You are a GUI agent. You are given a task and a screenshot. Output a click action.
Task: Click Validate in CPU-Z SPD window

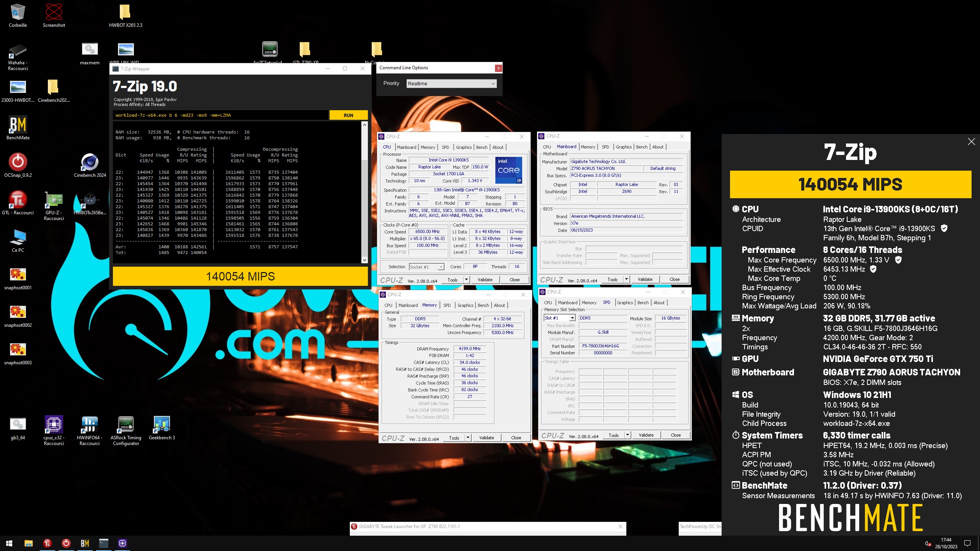(646, 435)
